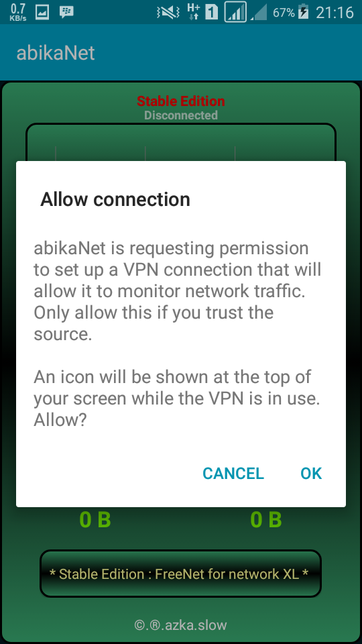Tap the right 0 B traffic counter

point(266,520)
